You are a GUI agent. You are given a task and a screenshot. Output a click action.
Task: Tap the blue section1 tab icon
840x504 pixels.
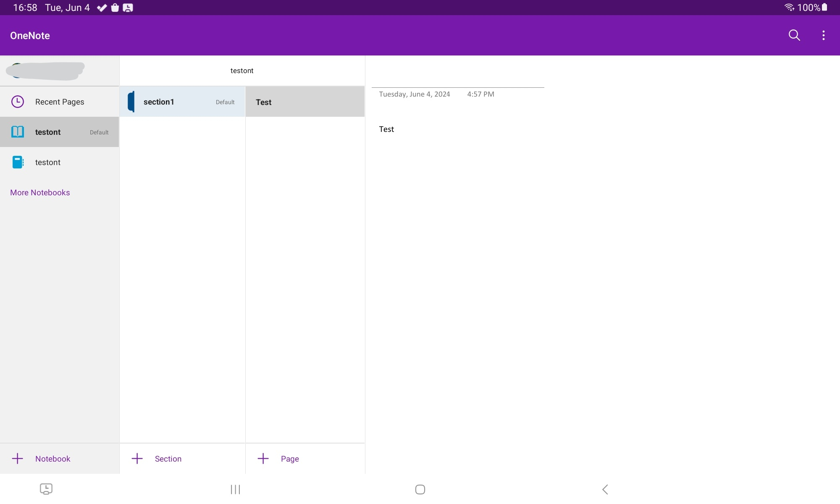click(x=131, y=102)
